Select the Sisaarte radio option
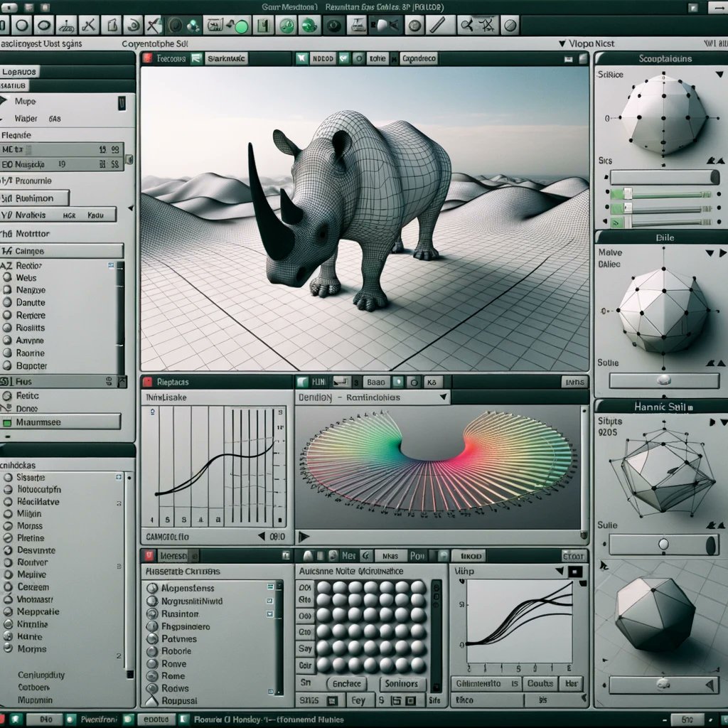This screenshot has height=728, width=728. [x=8, y=477]
